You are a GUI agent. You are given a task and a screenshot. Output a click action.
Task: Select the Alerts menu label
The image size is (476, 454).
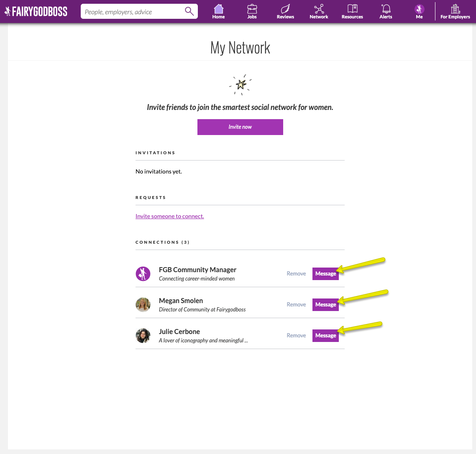pyautogui.click(x=386, y=17)
